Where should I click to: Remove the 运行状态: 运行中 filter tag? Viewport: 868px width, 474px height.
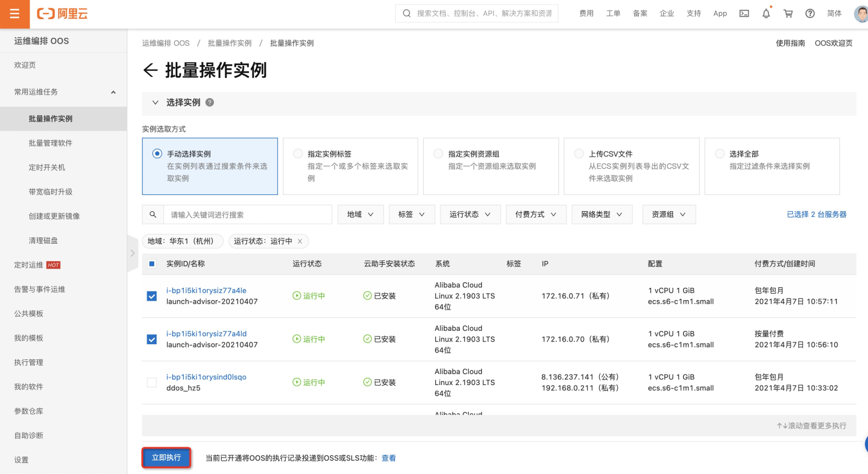(300, 241)
